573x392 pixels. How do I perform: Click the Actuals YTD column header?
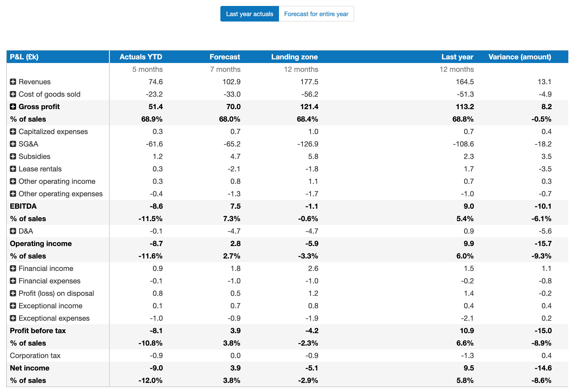[x=141, y=57]
